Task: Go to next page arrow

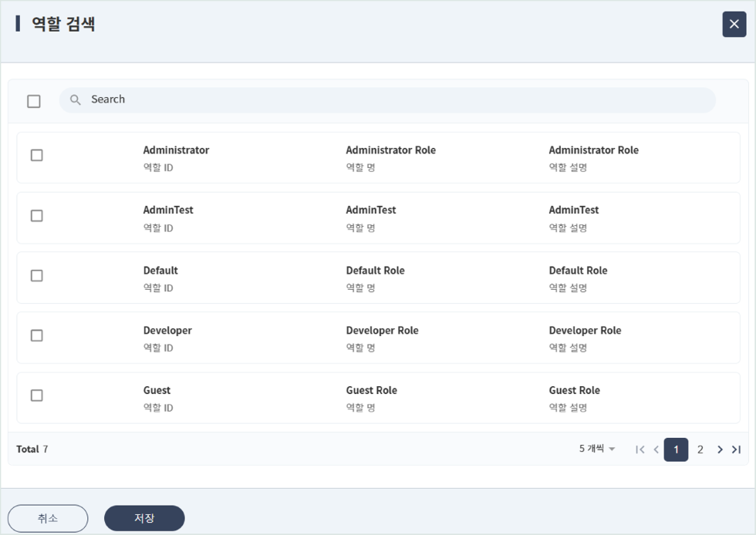Action: pos(720,449)
